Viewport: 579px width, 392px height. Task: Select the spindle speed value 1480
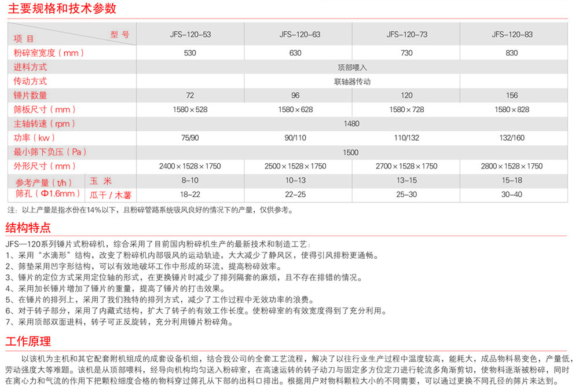click(x=351, y=124)
